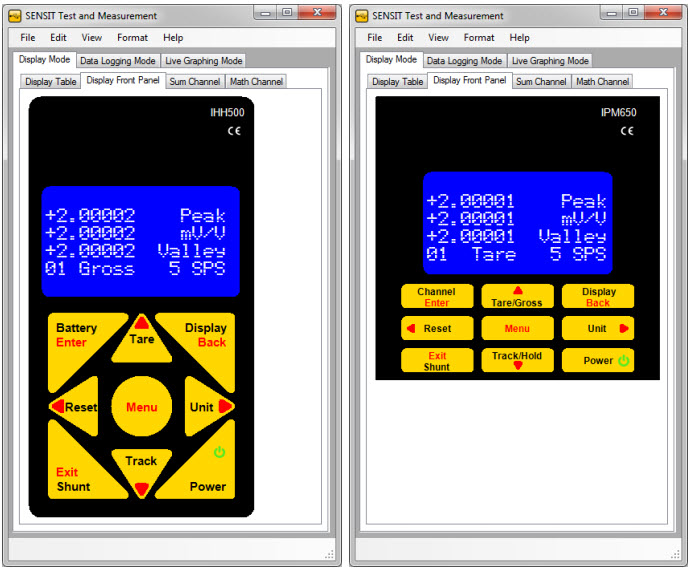Select Display Mode tab in left window

(44, 59)
